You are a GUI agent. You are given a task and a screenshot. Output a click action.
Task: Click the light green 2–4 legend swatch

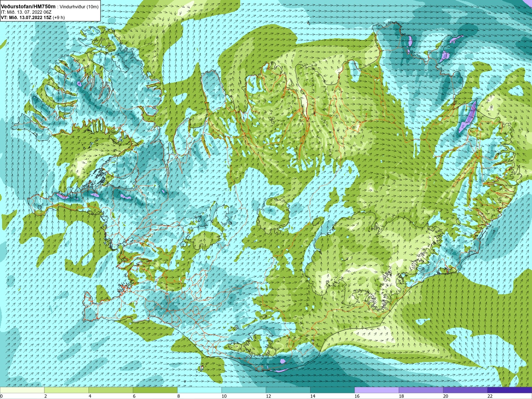66,390
